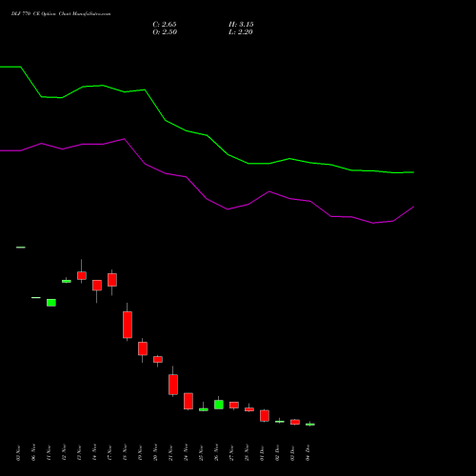This screenshot has width=476, height=476.
Task: Click the red candlestick above 21 Nov
Action: tap(173, 385)
